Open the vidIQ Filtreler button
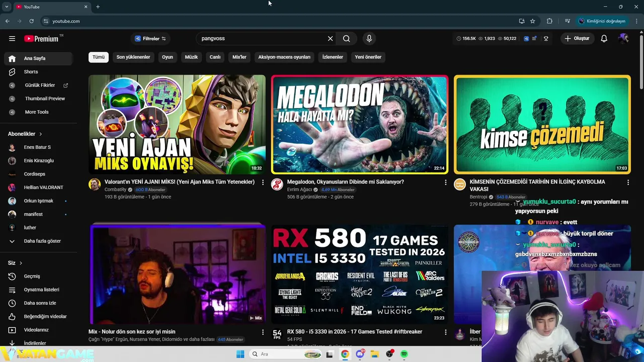Screen dimensions: 644x362 tap(150, 39)
